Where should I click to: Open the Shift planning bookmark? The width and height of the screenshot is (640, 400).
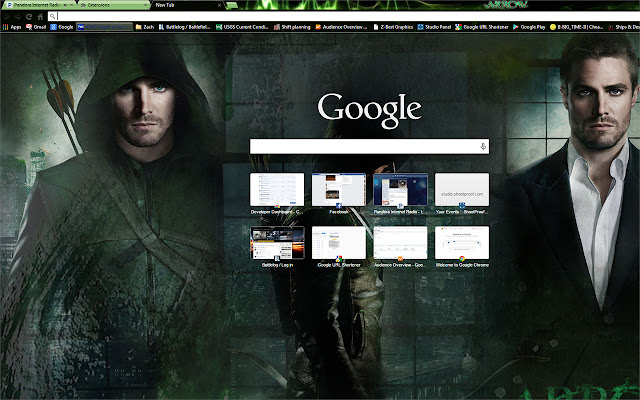(x=292, y=27)
